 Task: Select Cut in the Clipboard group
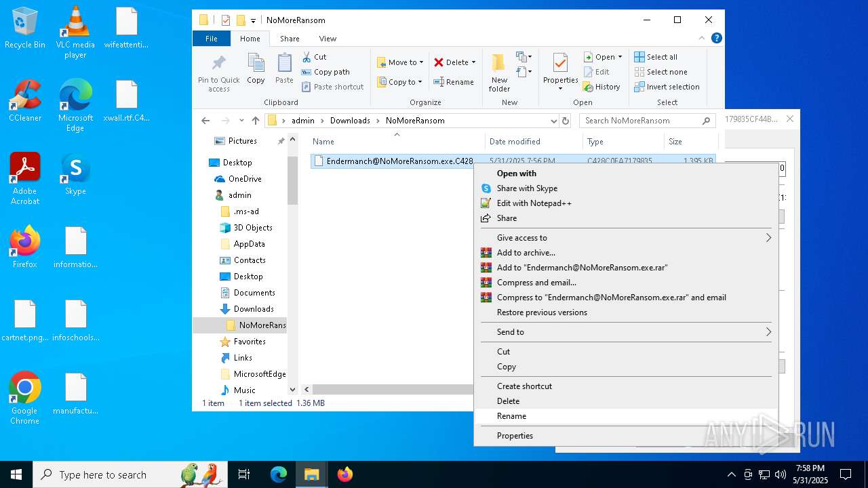(x=314, y=57)
